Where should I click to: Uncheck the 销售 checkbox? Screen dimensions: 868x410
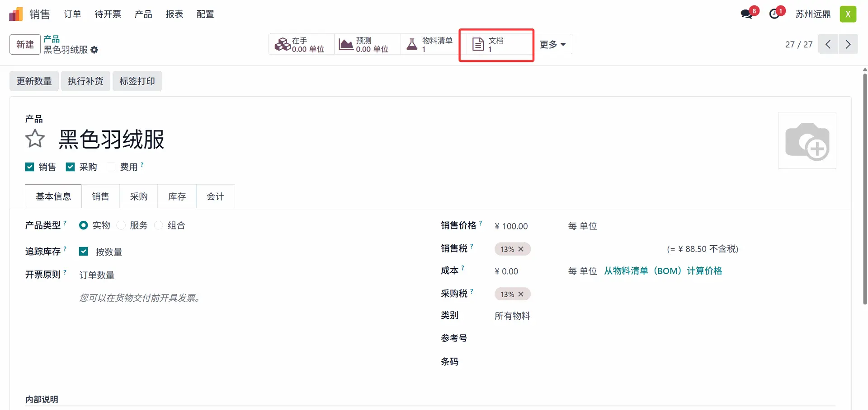coord(29,167)
